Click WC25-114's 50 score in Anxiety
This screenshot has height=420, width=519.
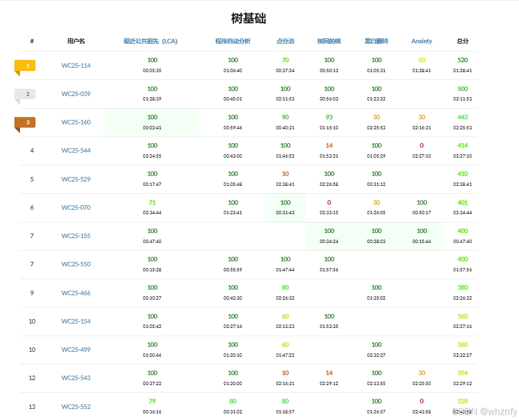click(x=421, y=60)
